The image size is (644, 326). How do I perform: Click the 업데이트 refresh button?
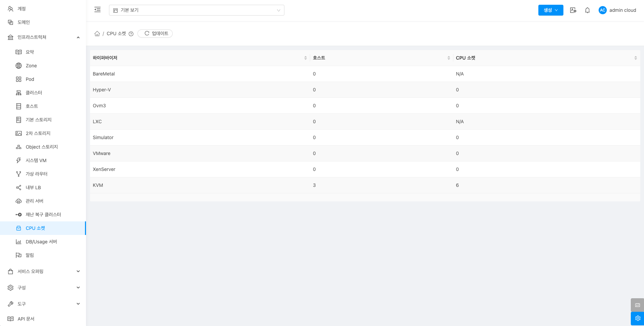point(155,34)
